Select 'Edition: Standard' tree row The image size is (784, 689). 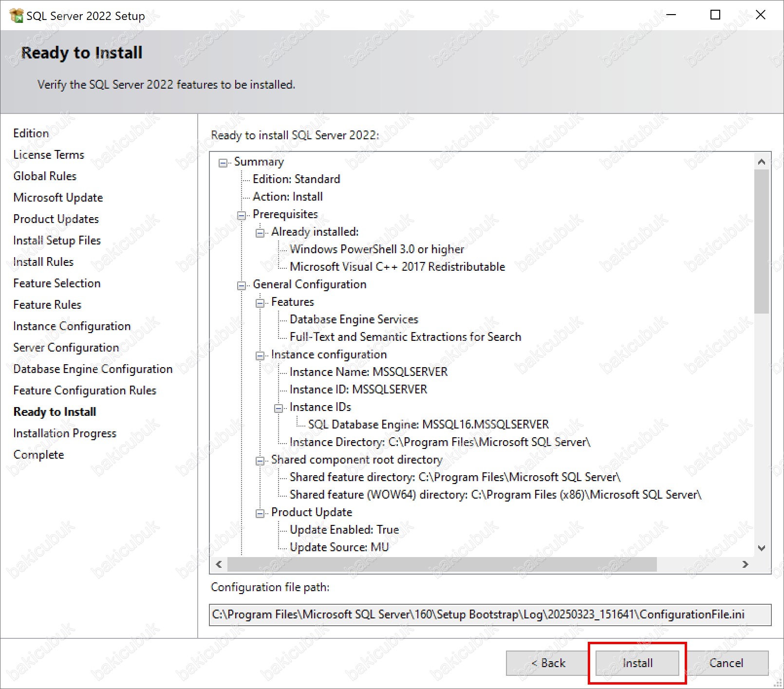(297, 179)
